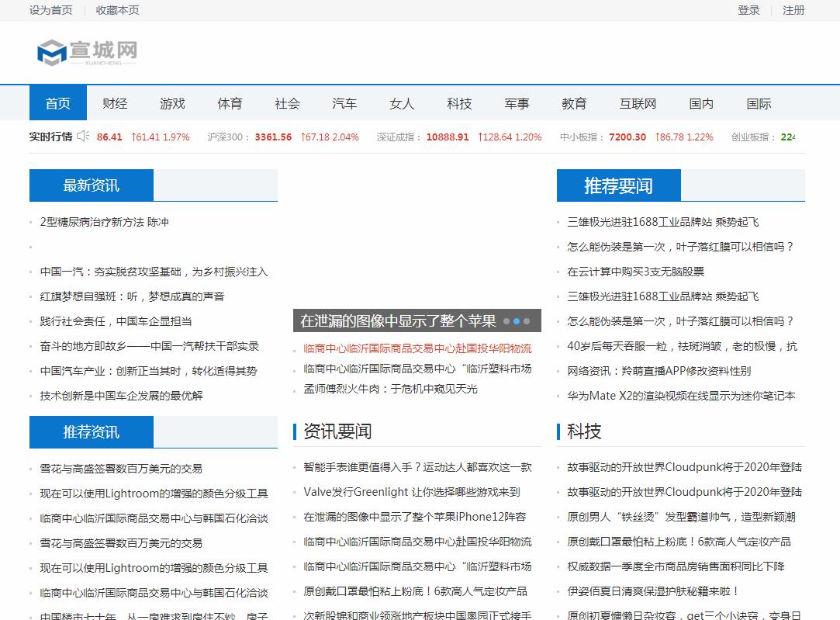Open article 孟师傅烈火牛肉：于危机中窥见天光

[x=390, y=389]
